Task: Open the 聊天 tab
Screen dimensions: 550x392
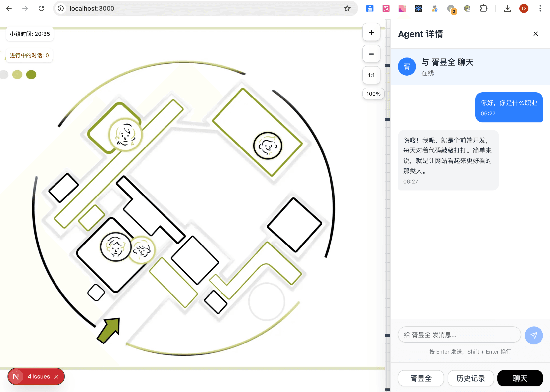Action: tap(520, 378)
